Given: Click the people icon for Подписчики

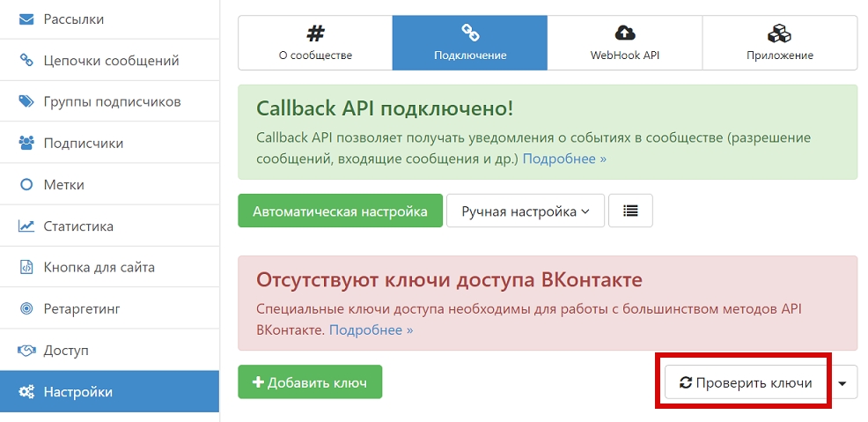Looking at the screenshot, I should (26, 143).
